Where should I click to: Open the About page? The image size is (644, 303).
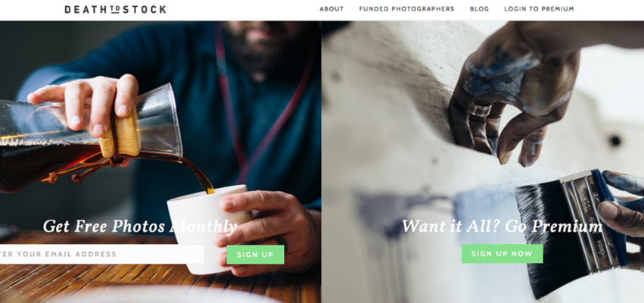click(x=331, y=9)
